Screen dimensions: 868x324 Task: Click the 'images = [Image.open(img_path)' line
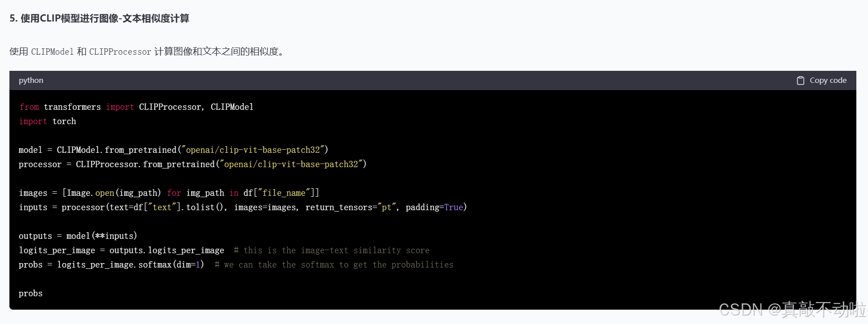[x=169, y=193]
